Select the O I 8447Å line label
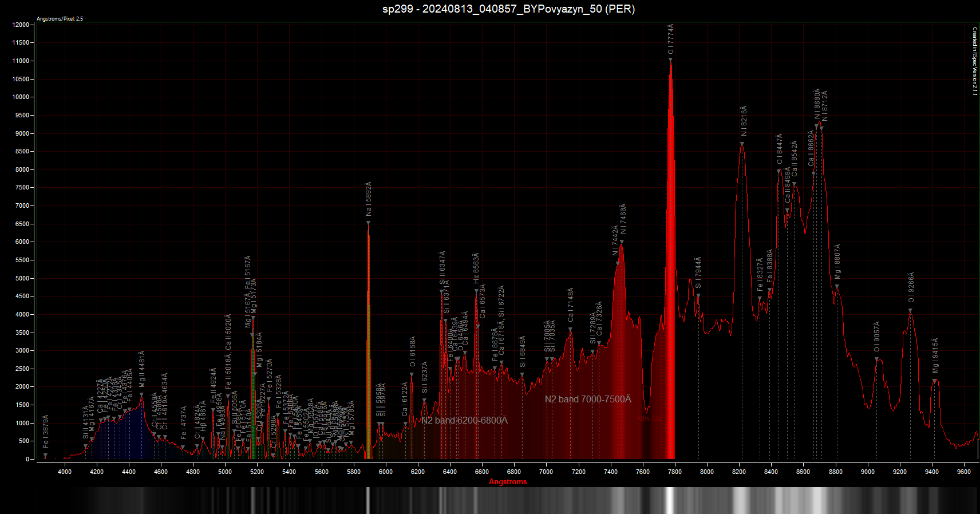The height and width of the screenshot is (514, 980). [x=780, y=149]
